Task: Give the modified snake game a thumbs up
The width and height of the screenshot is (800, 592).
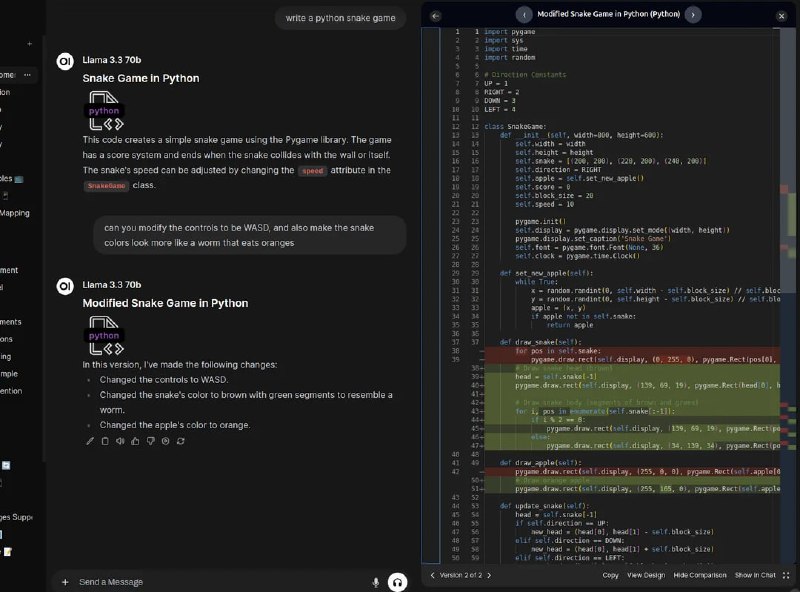Action: coord(135,441)
